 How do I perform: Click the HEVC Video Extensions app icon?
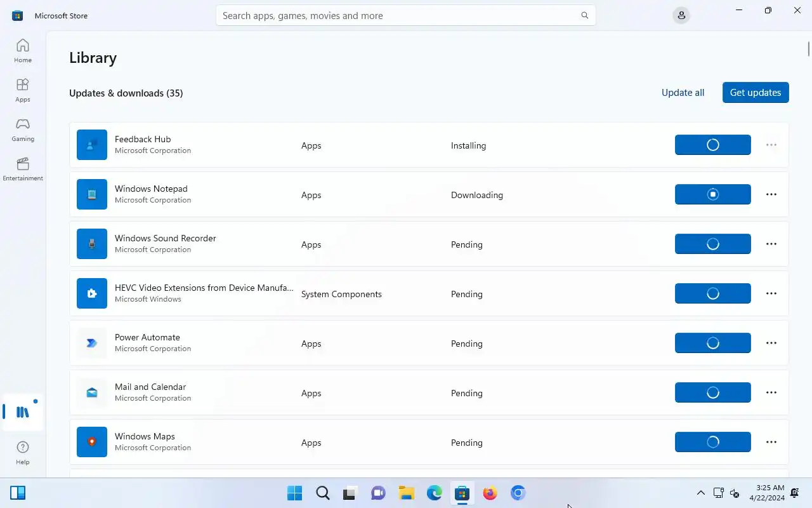(x=92, y=293)
